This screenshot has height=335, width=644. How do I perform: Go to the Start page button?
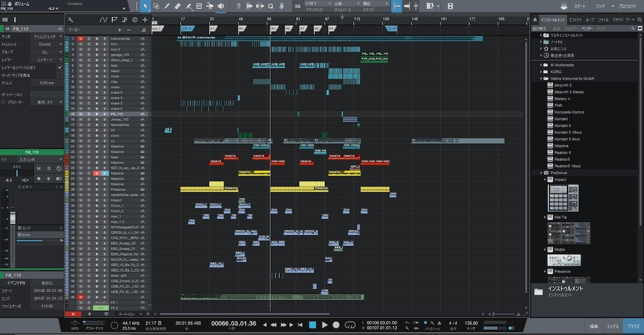(x=580, y=6)
